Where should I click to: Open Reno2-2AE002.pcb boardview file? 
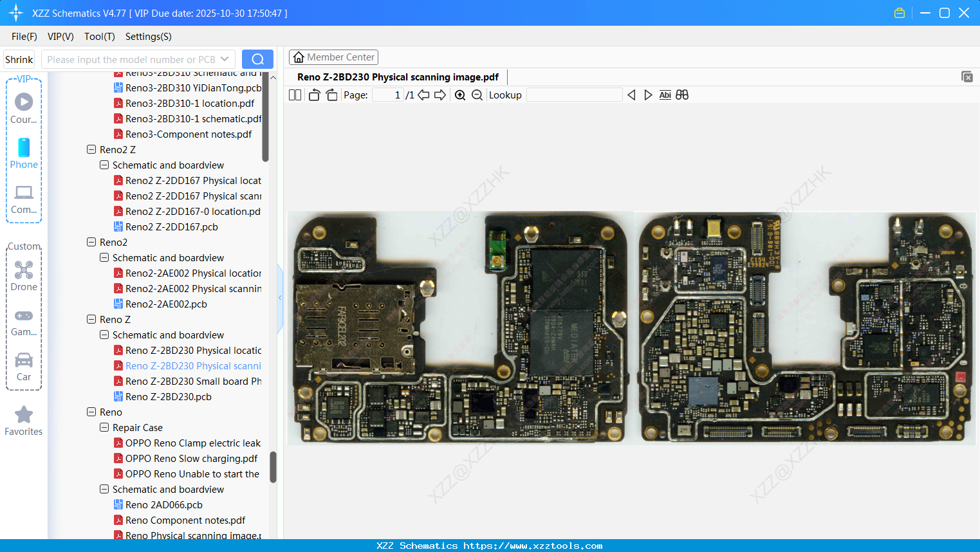click(x=166, y=304)
